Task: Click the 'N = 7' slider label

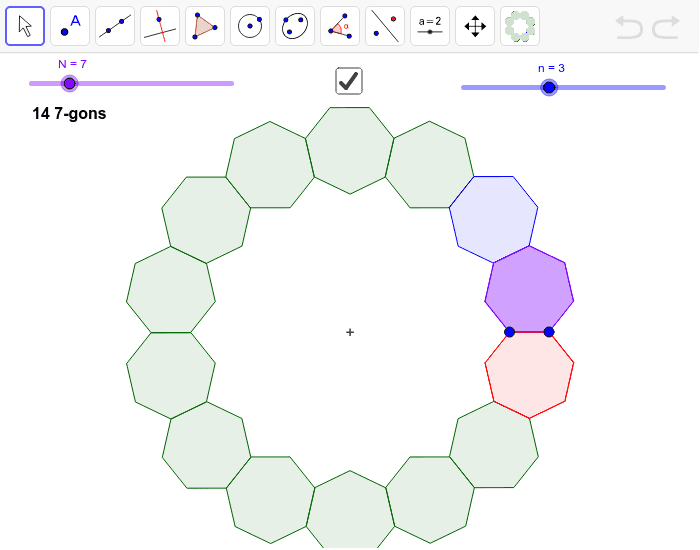Action: 72,64
